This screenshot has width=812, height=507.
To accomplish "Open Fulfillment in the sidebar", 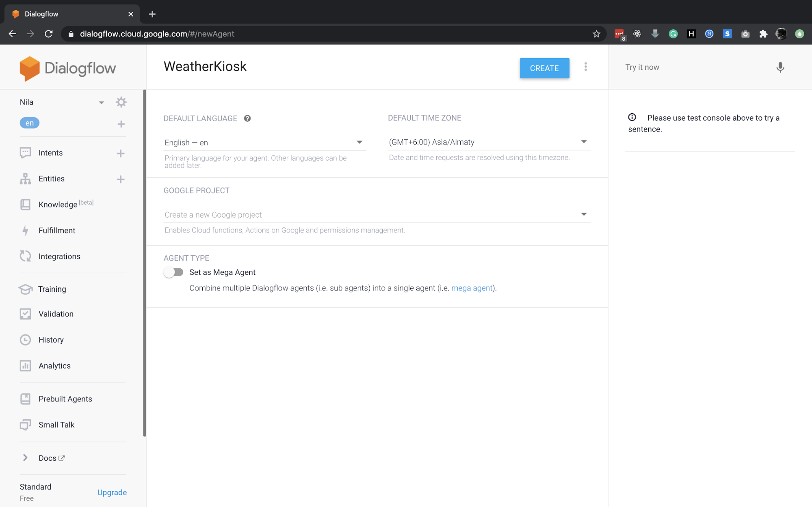I will click(x=57, y=231).
